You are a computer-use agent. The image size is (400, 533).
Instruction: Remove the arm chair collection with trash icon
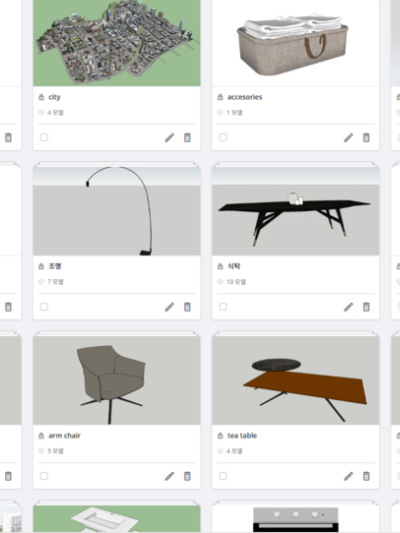coord(187,476)
